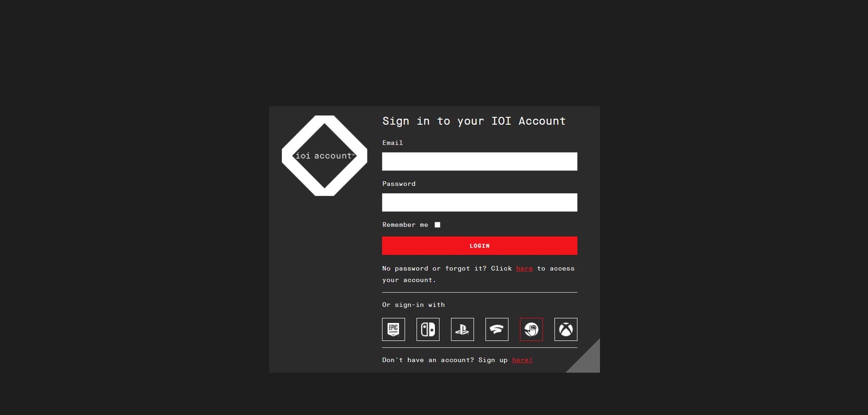The image size is (868, 415).
Task: Click the Email field label
Action: (x=393, y=143)
